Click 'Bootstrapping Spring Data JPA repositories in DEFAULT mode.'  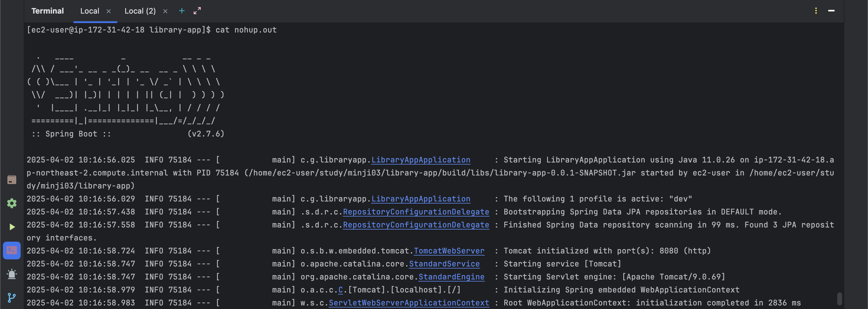pos(642,212)
